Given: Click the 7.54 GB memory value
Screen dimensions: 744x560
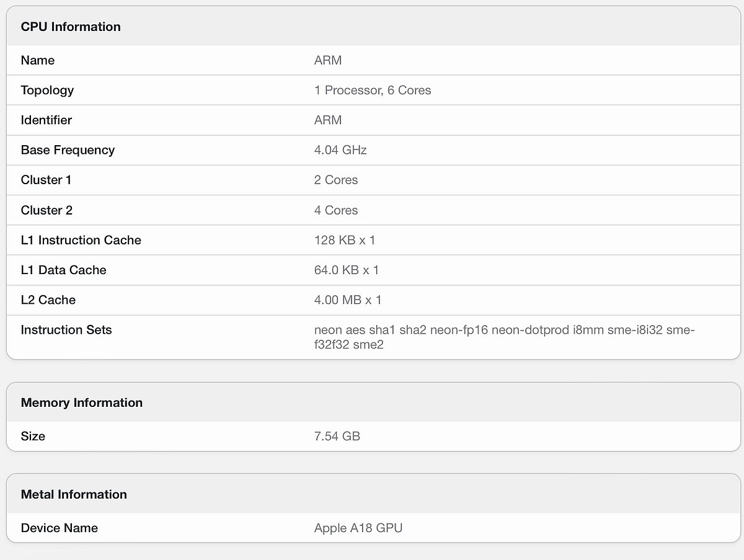Looking at the screenshot, I should pyautogui.click(x=337, y=436).
